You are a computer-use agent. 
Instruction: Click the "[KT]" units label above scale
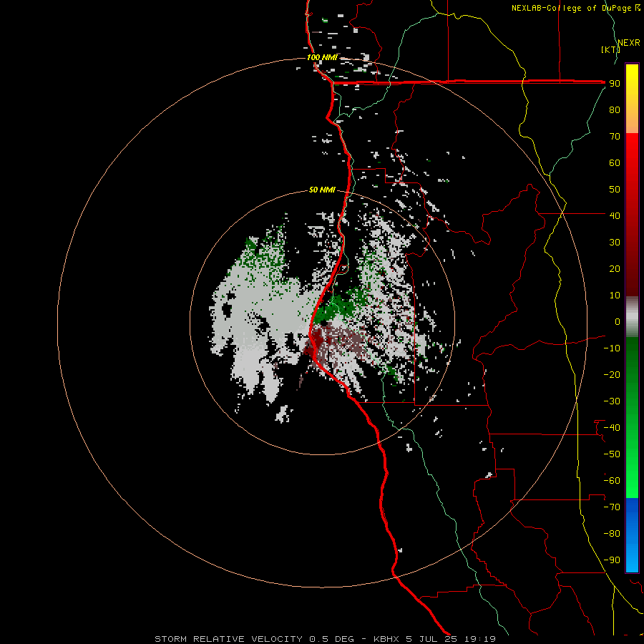610,49
